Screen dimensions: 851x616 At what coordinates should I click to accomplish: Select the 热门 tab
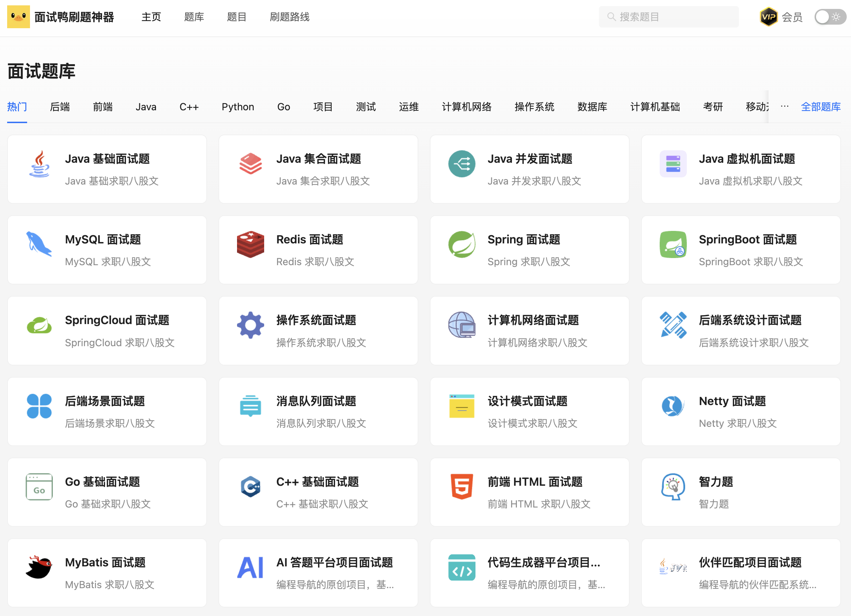tap(17, 107)
